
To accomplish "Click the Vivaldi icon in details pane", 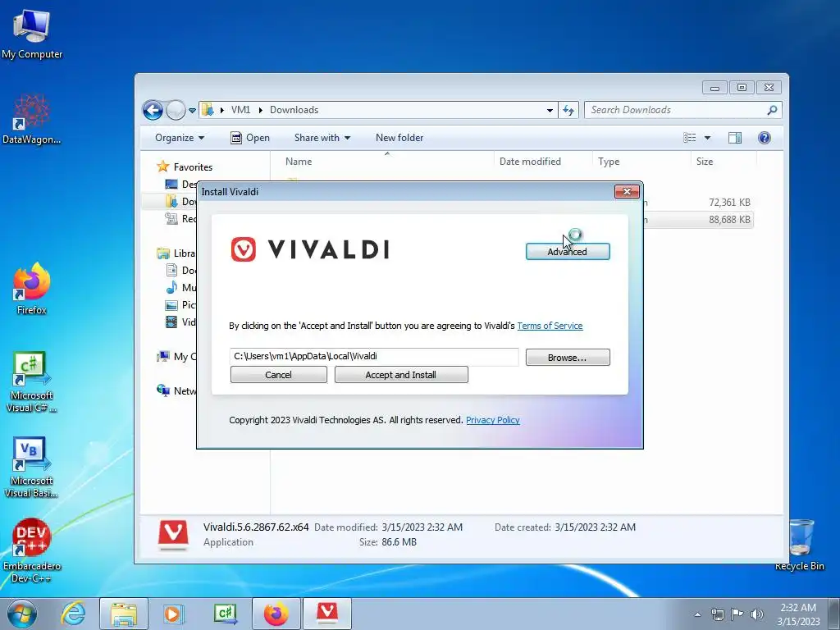I will [x=173, y=535].
